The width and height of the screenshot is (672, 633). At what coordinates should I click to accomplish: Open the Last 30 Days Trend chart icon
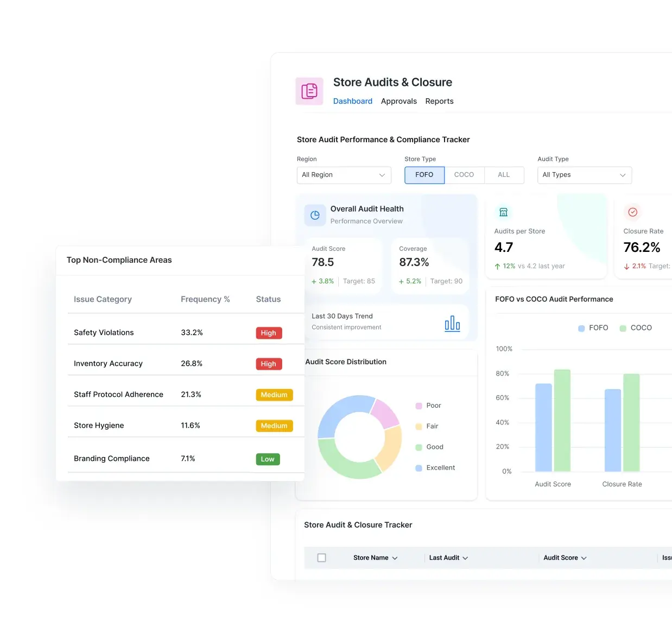pos(452,324)
